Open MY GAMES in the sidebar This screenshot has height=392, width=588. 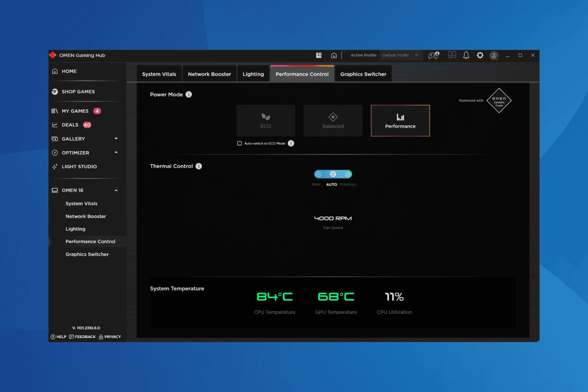[75, 111]
